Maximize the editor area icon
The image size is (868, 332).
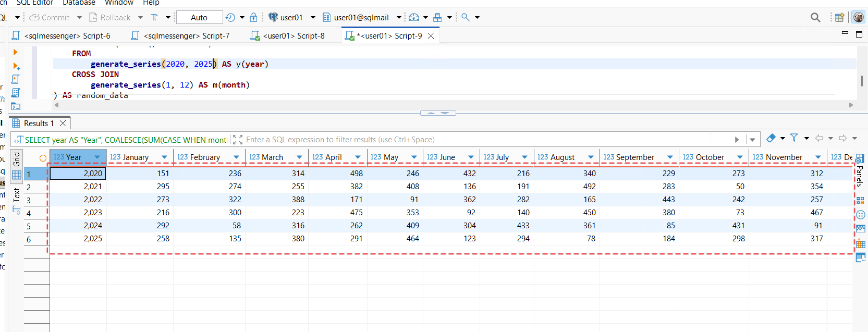[859, 34]
